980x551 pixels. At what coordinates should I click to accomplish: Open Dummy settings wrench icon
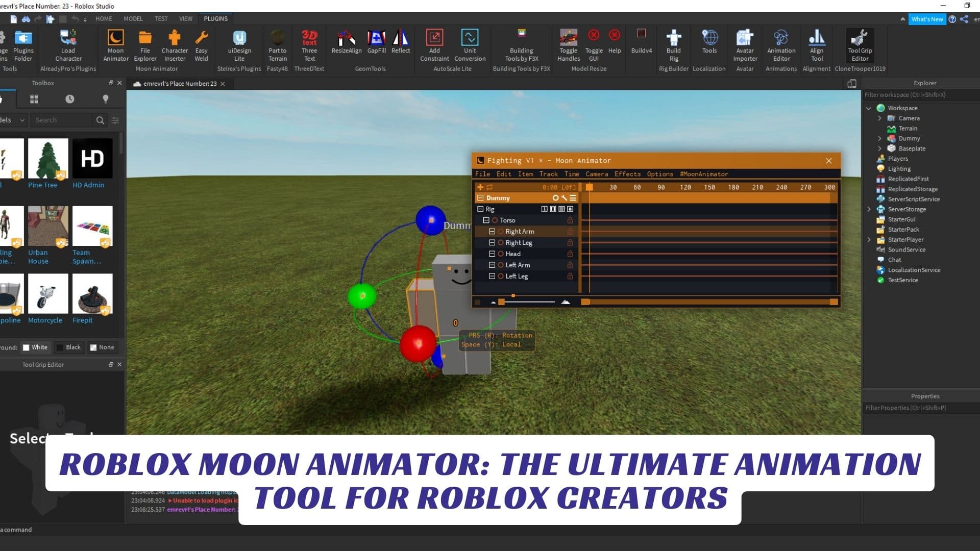[x=564, y=198]
